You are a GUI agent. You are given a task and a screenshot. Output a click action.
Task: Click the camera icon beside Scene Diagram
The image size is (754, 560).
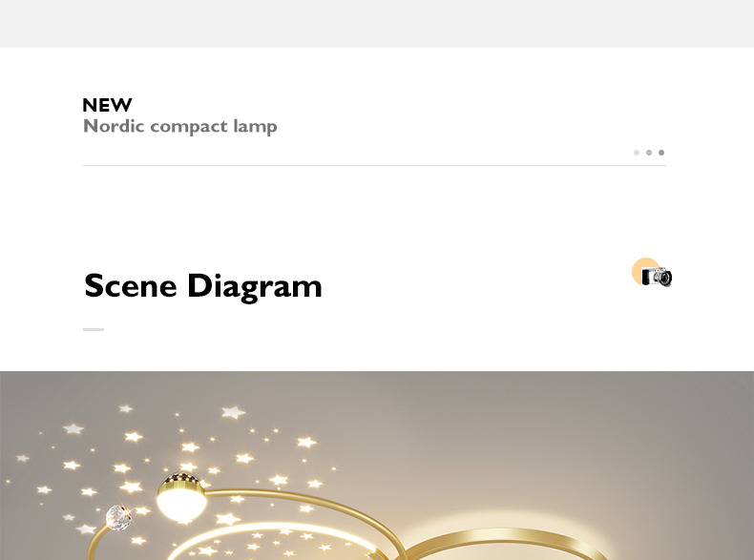tap(658, 278)
